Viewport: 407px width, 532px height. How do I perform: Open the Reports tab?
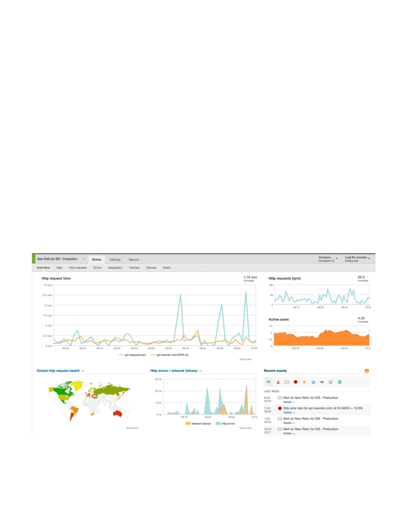(134, 260)
